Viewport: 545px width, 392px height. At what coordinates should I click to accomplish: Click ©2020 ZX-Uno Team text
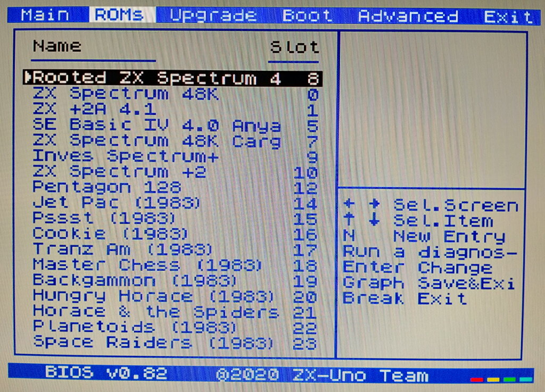tap(322, 375)
